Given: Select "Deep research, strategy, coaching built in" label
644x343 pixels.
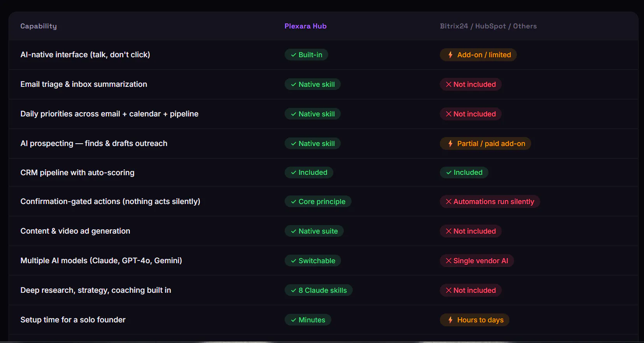Looking at the screenshot, I should 96,290.
